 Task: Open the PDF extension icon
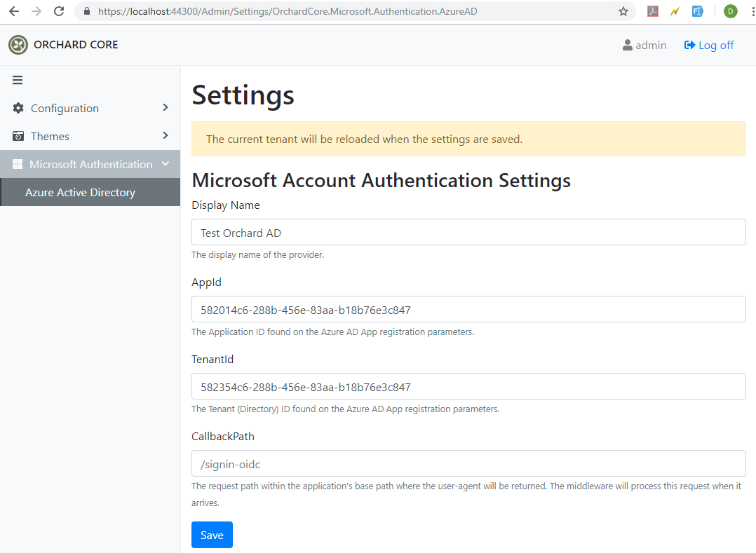tap(653, 11)
